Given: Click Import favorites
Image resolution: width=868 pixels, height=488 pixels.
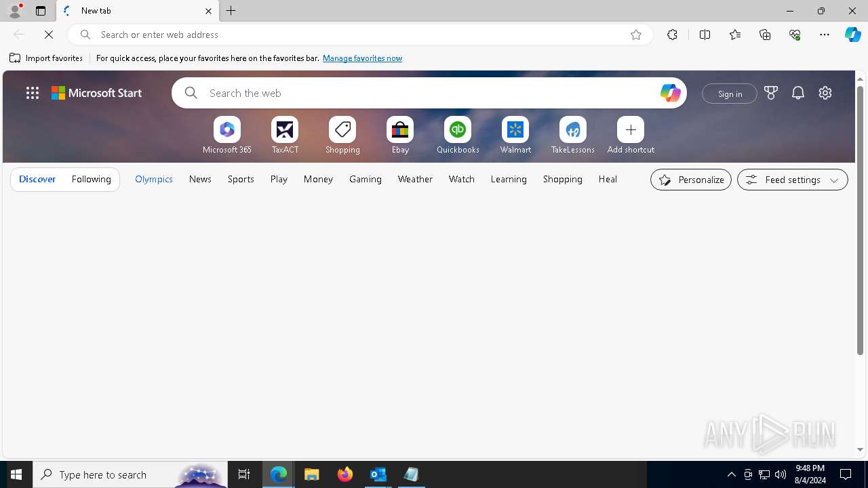Looking at the screenshot, I should coord(46,58).
